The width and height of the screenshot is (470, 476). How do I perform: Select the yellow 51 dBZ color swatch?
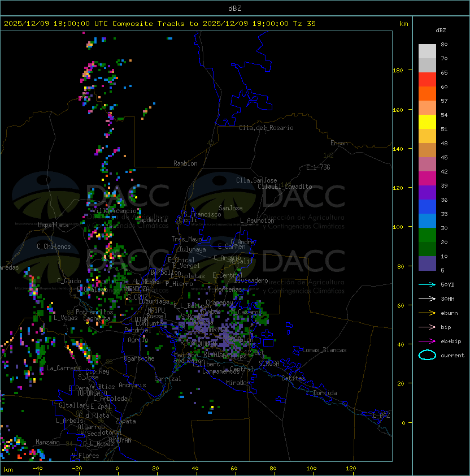point(427,122)
